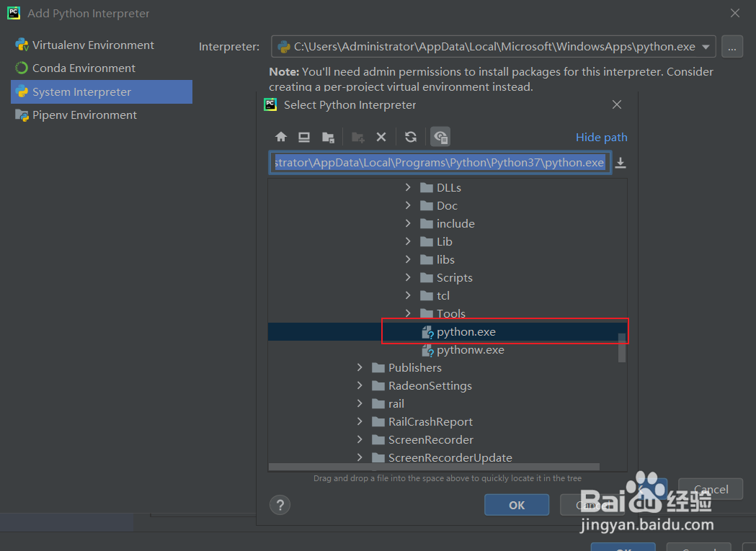The image size is (756, 551).
Task: Open the path history download arrow
Action: [621, 163]
